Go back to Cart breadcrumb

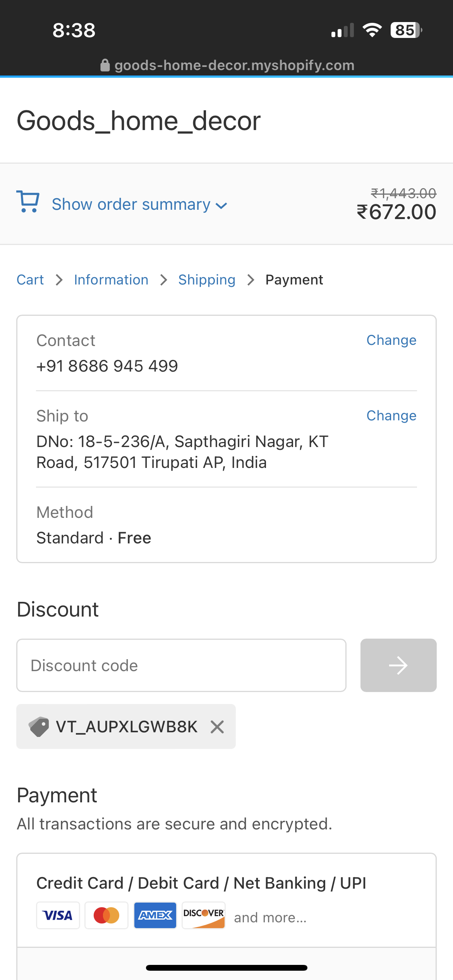[30, 280]
